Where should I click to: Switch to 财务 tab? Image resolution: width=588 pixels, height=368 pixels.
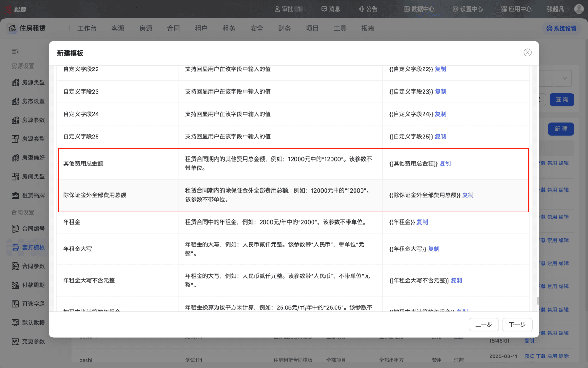tap(284, 28)
